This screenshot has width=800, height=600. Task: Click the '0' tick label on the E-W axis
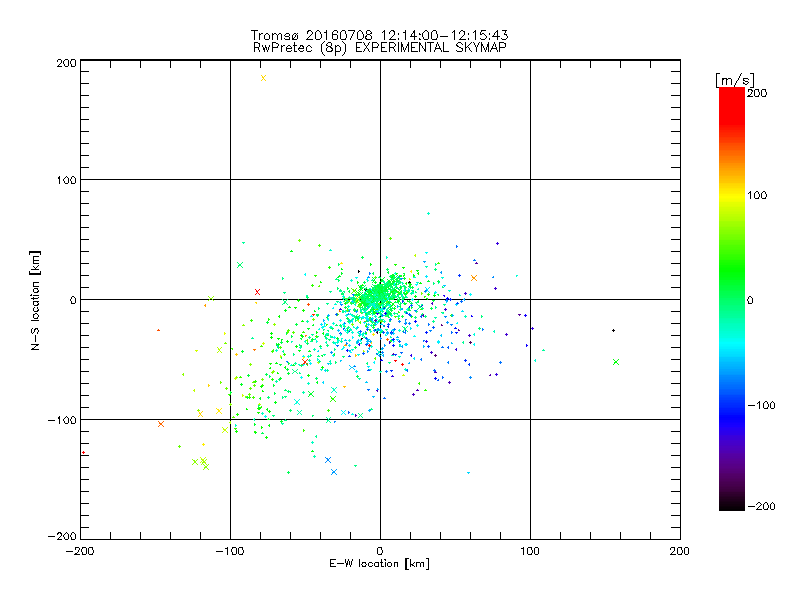coord(380,551)
